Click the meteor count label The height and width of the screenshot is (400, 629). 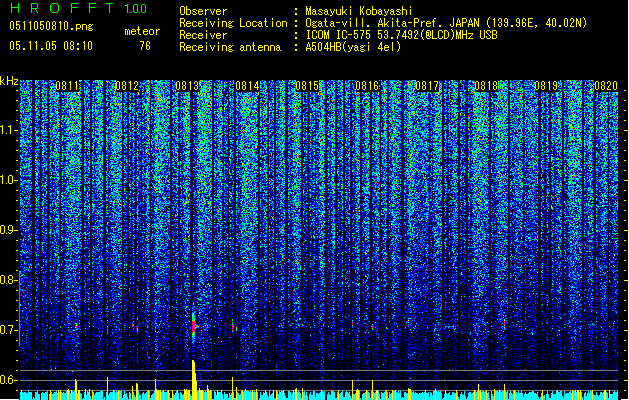pyautogui.click(x=142, y=31)
